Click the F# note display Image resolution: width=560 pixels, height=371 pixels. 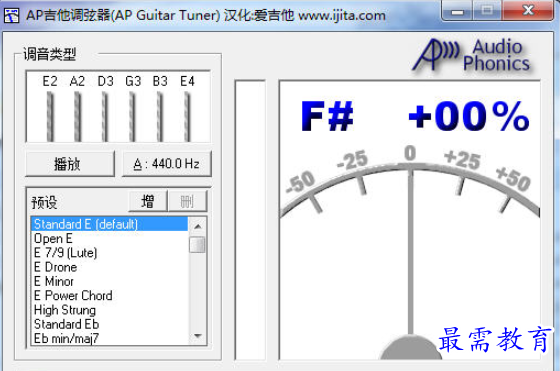327,116
